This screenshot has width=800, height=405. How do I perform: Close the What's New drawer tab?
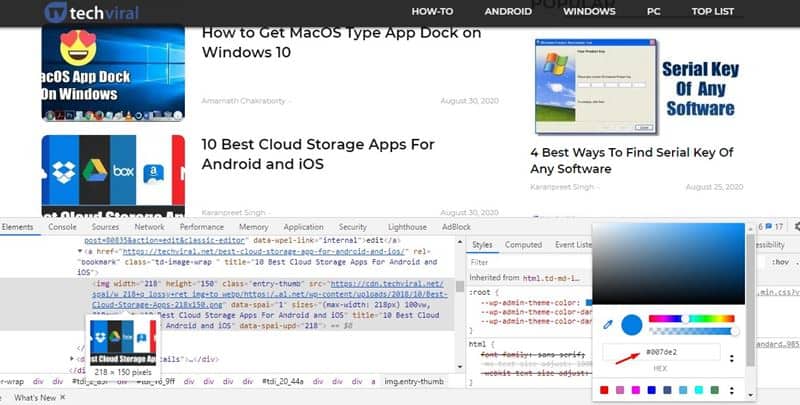[63, 397]
